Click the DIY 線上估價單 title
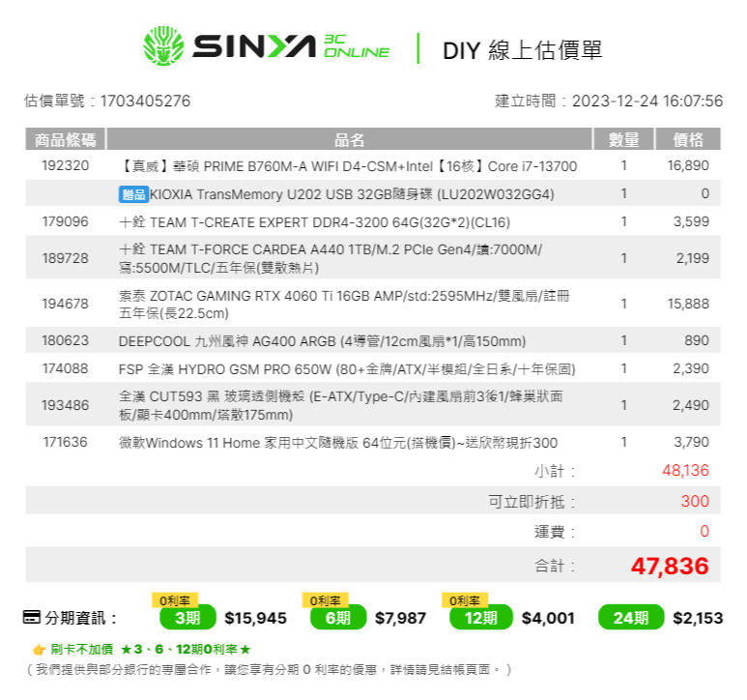This screenshot has height=700, width=747. (523, 50)
